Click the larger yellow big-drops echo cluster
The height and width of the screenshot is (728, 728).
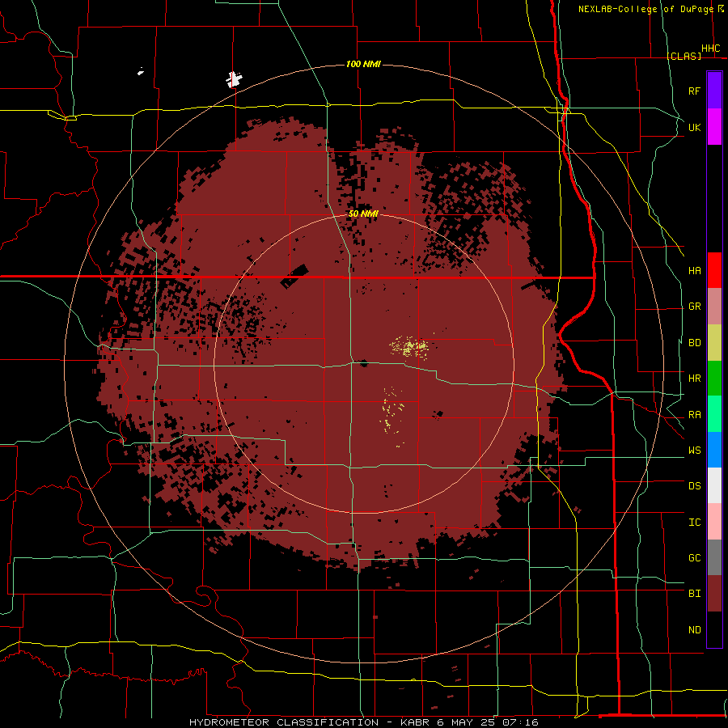(410, 347)
